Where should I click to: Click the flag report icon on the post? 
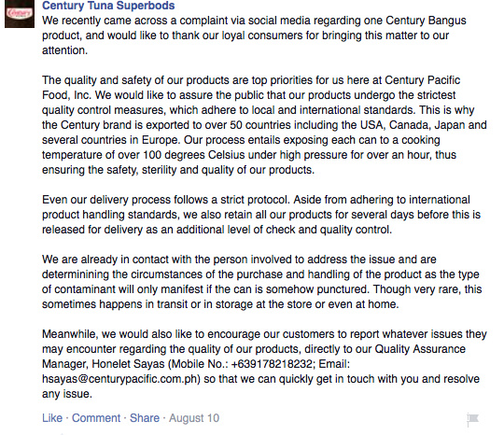coord(473,419)
